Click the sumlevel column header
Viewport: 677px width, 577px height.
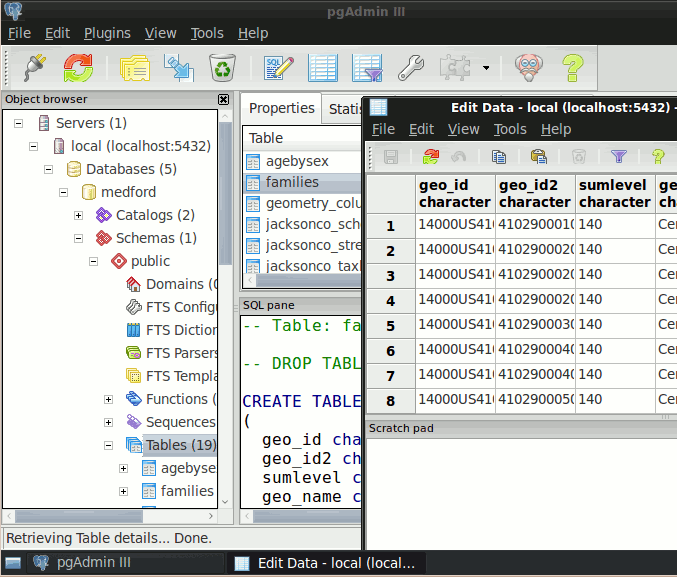pyautogui.click(x=615, y=193)
